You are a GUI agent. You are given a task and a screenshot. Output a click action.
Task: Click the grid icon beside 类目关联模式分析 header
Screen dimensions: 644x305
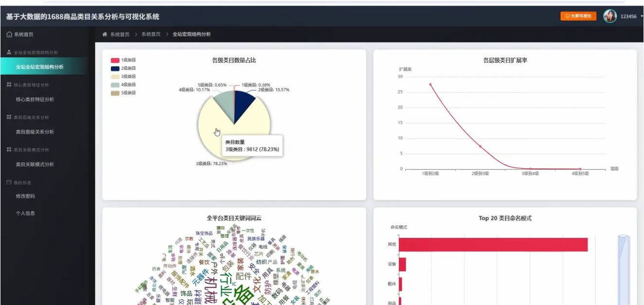[8, 149]
